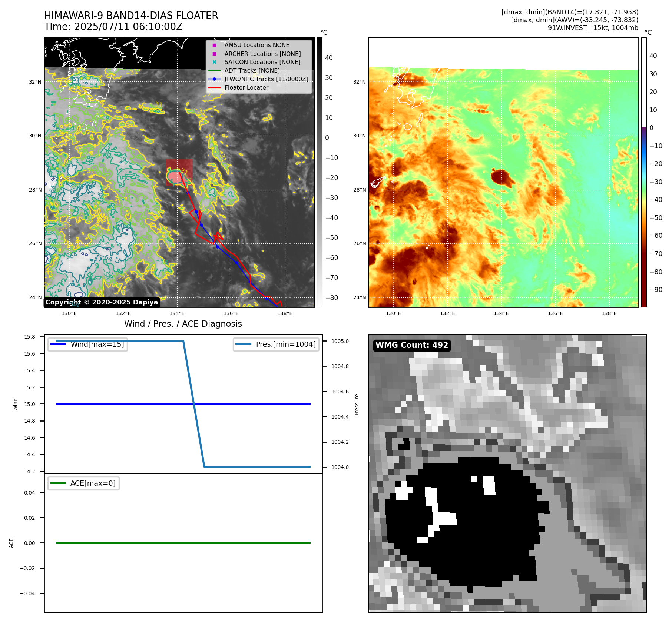Click the '−80' tick on the grayscale colorbar
Viewport: 672px width, 626px height.
pos(332,298)
